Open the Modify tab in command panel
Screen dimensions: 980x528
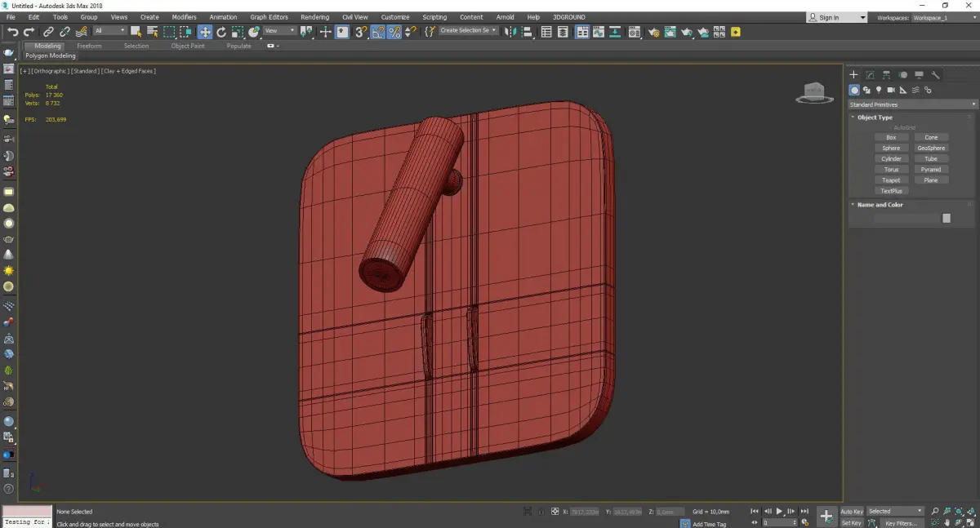[871, 75]
